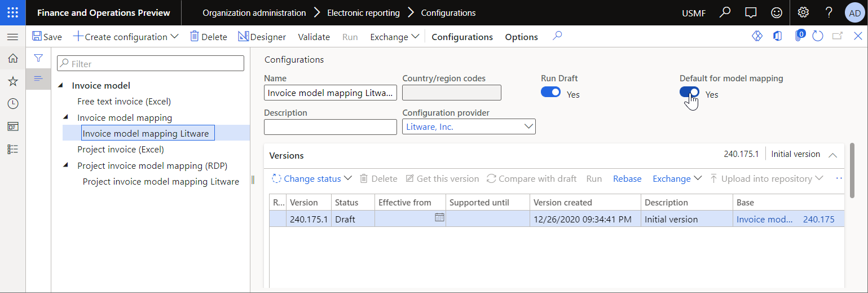Select Project invoice model mapping Litware
Screen dimensions: 868x293
pyautogui.click(x=161, y=181)
